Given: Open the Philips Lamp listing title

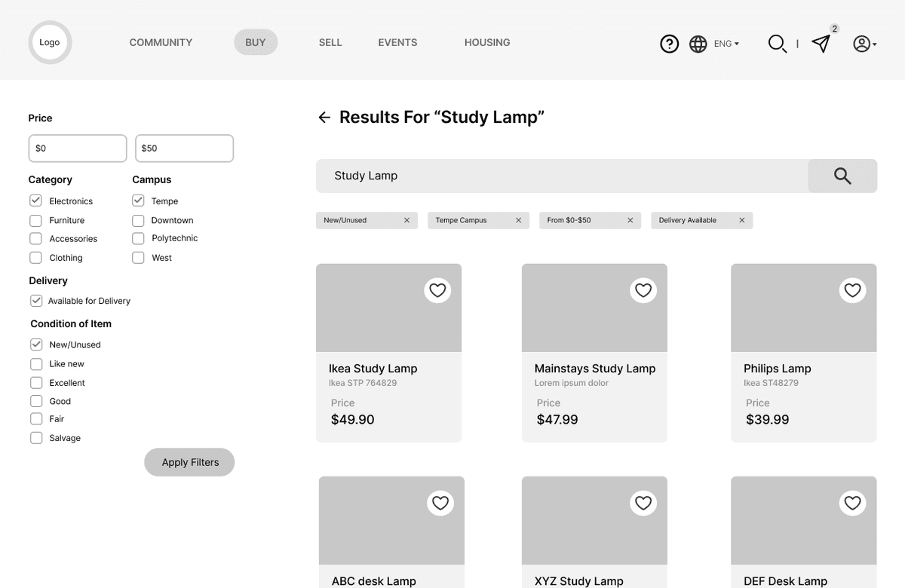Looking at the screenshot, I should [x=777, y=369].
